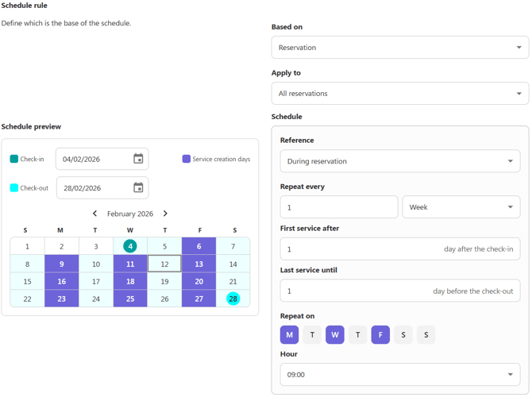Select February 18 in the calendar
The height and width of the screenshot is (397, 532).
[130, 281]
